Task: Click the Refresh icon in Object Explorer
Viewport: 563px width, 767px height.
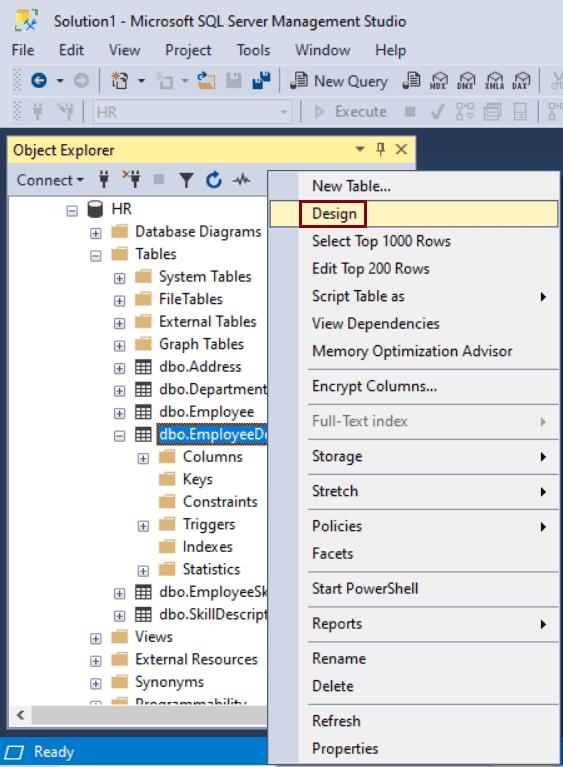Action: (214, 180)
